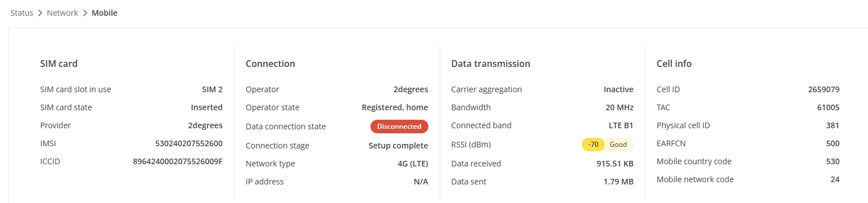Click the chevron between Network and Mobile
Image resolution: width=868 pixels, height=203 pixels.
(85, 12)
